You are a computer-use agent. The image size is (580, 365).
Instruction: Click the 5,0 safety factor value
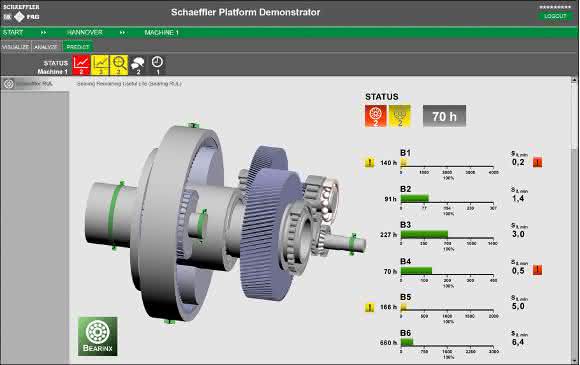(x=518, y=306)
